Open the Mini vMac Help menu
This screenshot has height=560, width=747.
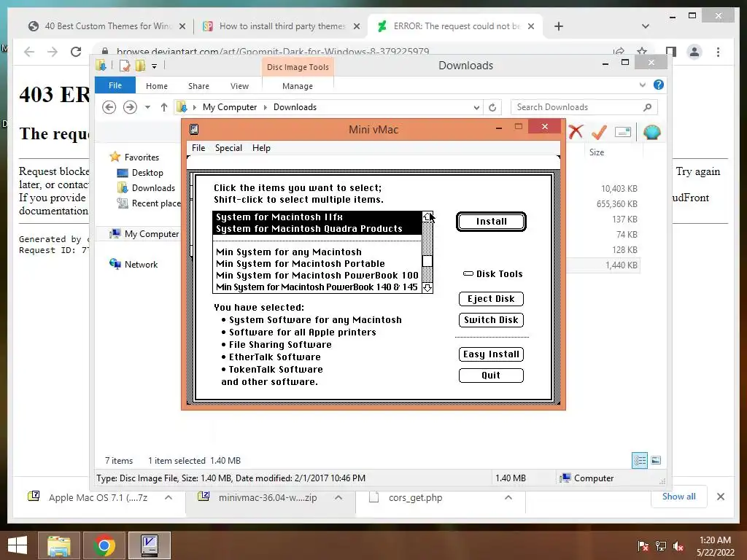point(261,147)
